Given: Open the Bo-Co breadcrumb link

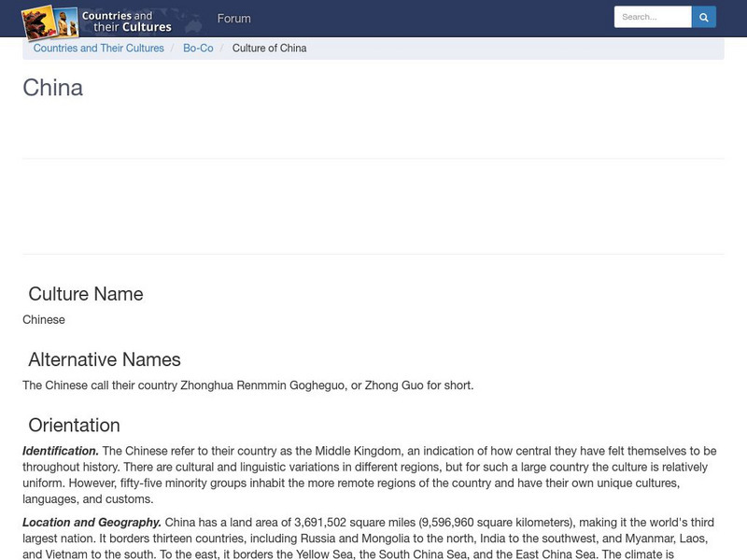Looking at the screenshot, I should [x=198, y=49].
